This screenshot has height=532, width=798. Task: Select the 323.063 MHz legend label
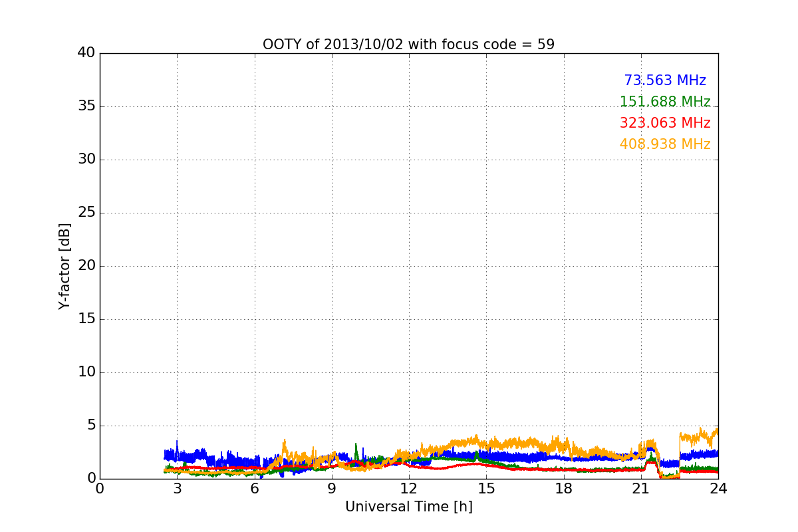665,123
